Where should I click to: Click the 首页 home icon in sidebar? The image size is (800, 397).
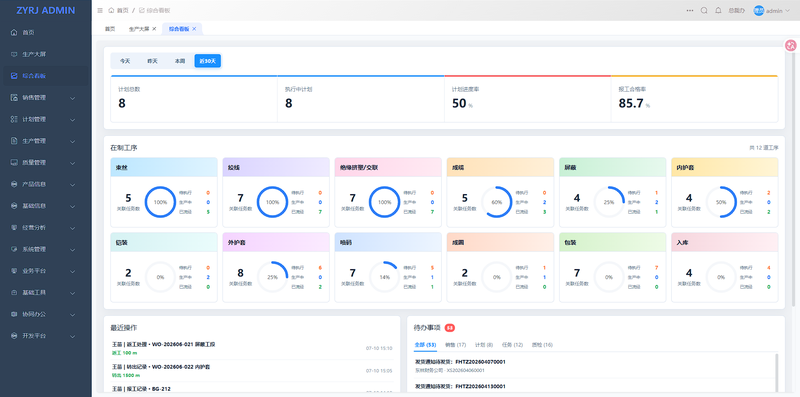tap(14, 32)
